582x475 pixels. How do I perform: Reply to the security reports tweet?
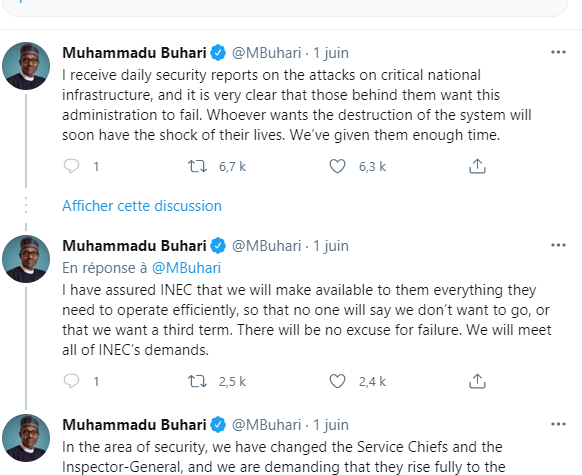71,166
